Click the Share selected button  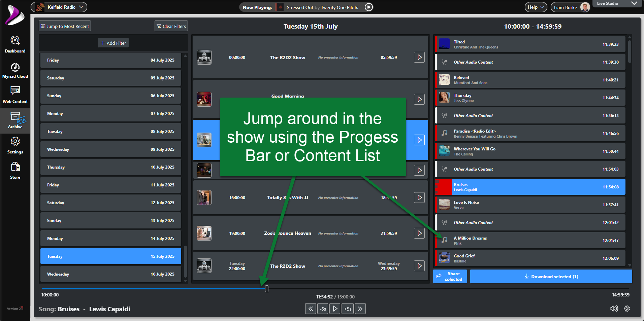click(450, 276)
